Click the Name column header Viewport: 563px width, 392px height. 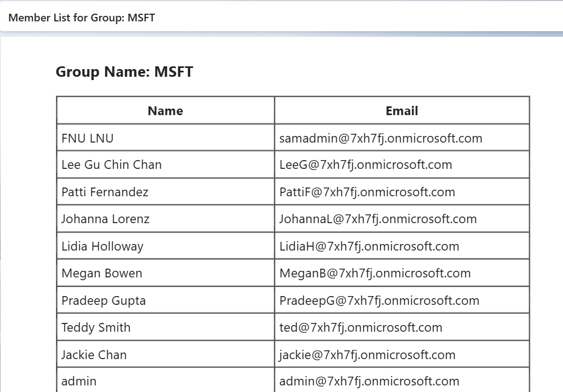[165, 111]
